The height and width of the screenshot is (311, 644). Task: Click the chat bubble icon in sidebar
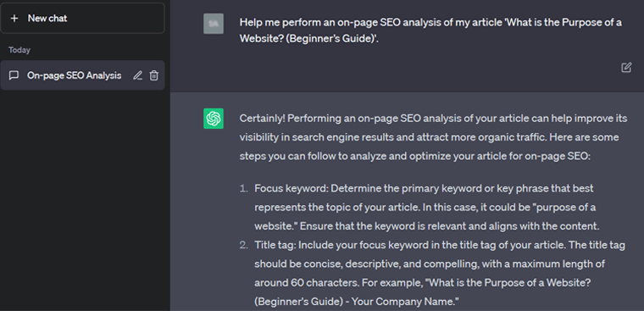(x=14, y=75)
